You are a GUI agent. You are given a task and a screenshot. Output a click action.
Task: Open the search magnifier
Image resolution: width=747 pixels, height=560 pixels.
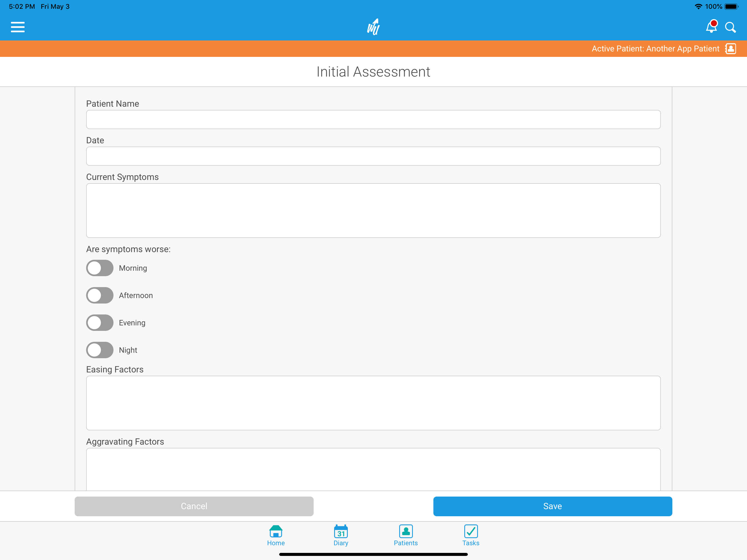coord(730,27)
